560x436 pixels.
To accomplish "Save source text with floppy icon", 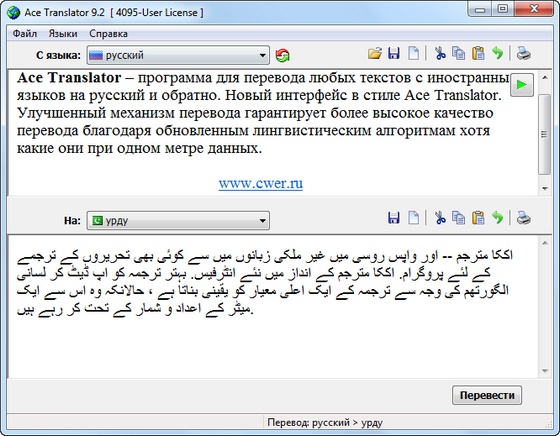I will [x=394, y=54].
